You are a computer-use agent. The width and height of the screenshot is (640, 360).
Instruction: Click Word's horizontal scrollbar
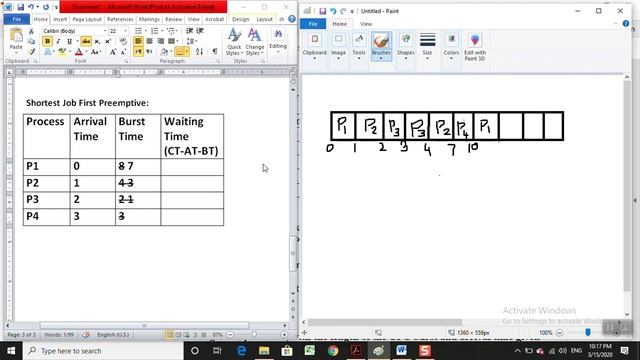(144, 325)
